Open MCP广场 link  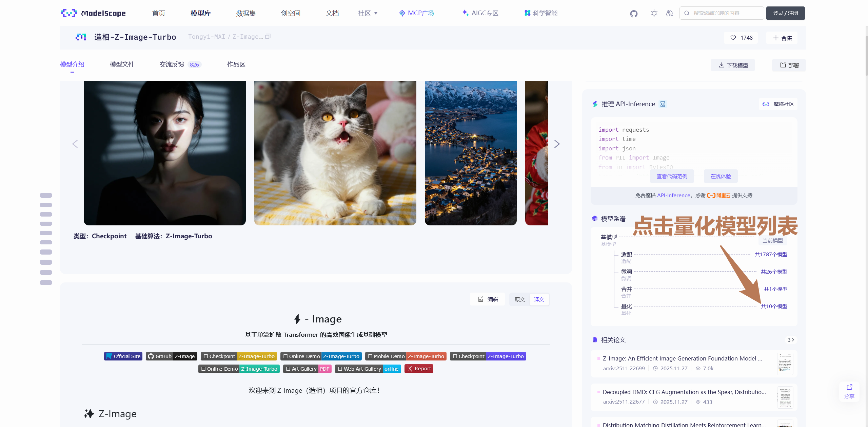pyautogui.click(x=416, y=13)
